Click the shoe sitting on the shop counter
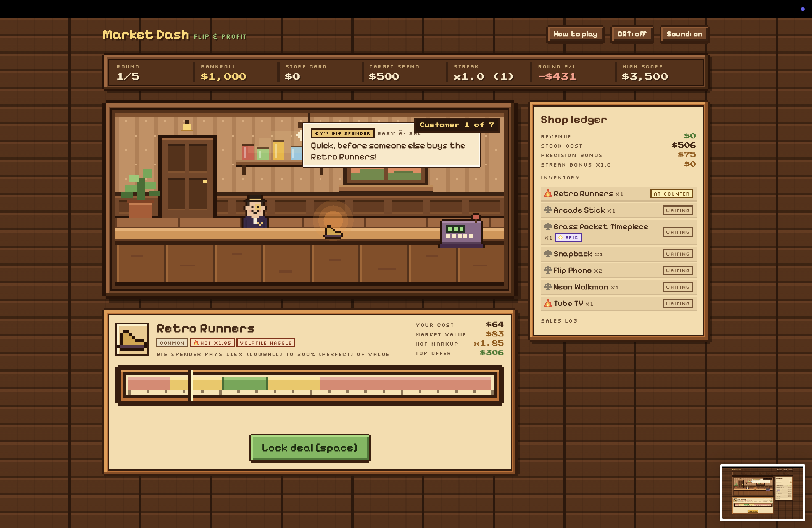Viewport: 812px width, 528px height. coord(333,232)
